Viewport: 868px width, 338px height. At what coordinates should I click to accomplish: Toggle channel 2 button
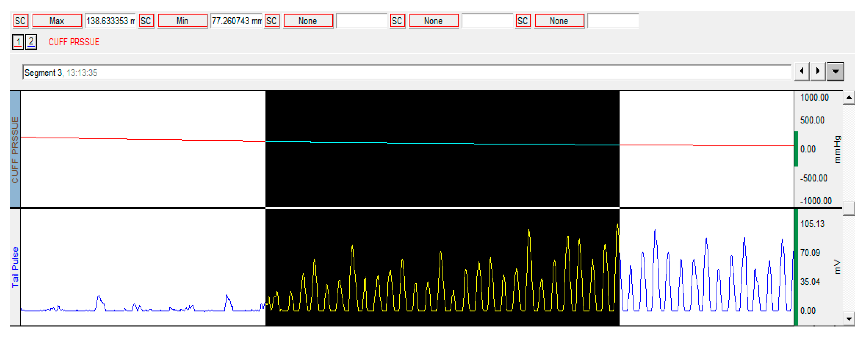tap(31, 42)
